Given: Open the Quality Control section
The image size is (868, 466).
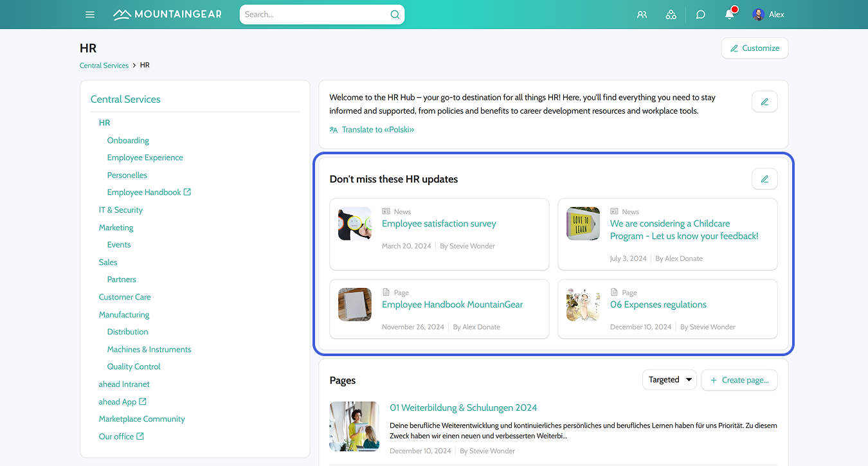Looking at the screenshot, I should [133, 366].
